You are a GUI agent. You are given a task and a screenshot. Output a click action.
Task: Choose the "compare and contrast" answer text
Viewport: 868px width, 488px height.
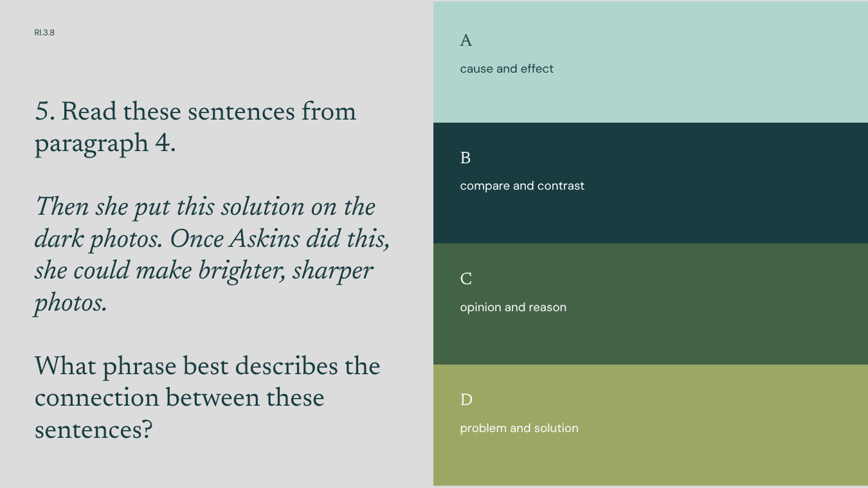[522, 186]
